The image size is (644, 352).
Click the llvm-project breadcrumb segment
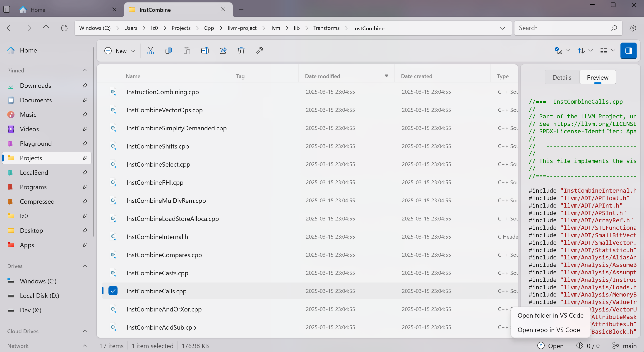point(242,28)
